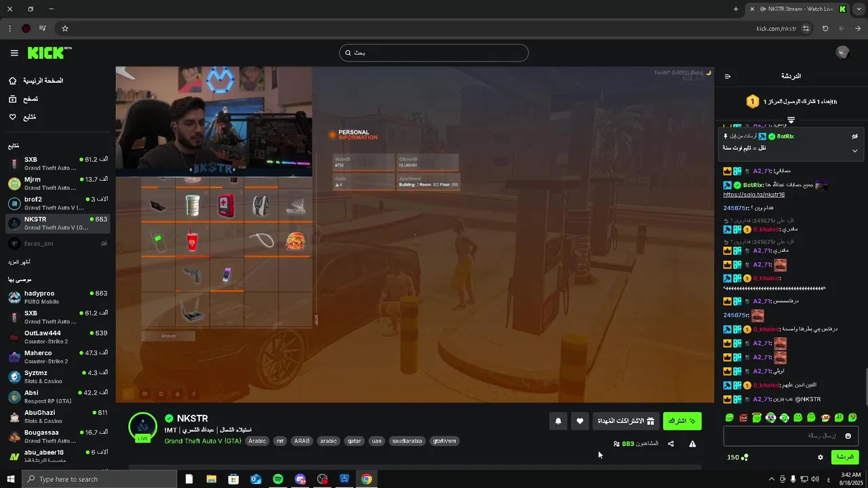
Task: Open the Kick hamburger menu
Action: click(14, 53)
